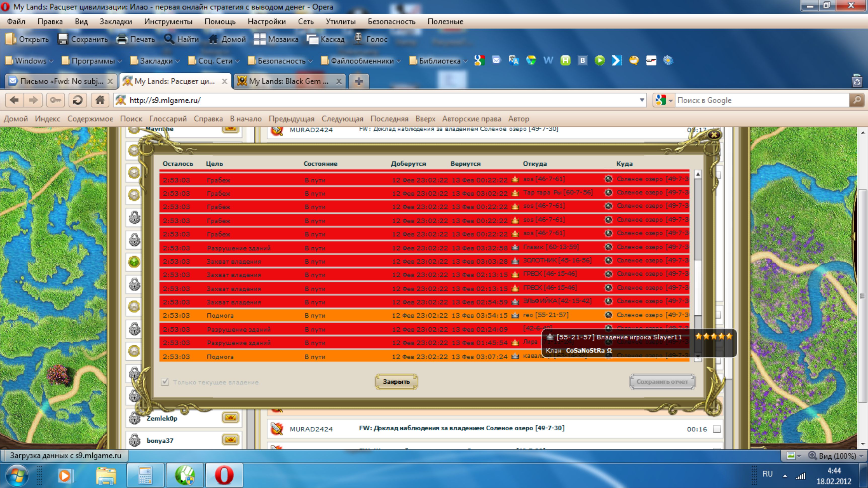Click the mail icon next to bonya37
The image size is (868, 488).
[x=231, y=440]
